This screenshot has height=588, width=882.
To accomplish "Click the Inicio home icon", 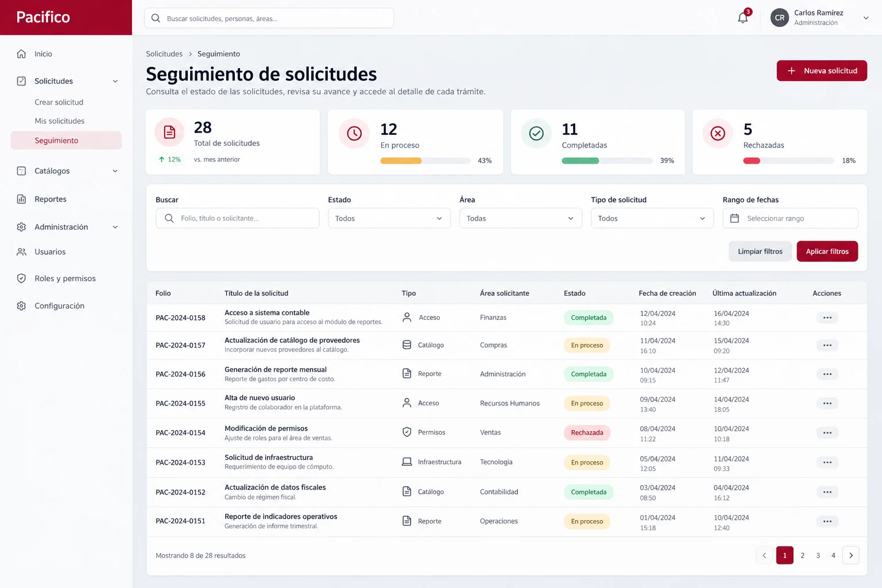I will tap(21, 53).
